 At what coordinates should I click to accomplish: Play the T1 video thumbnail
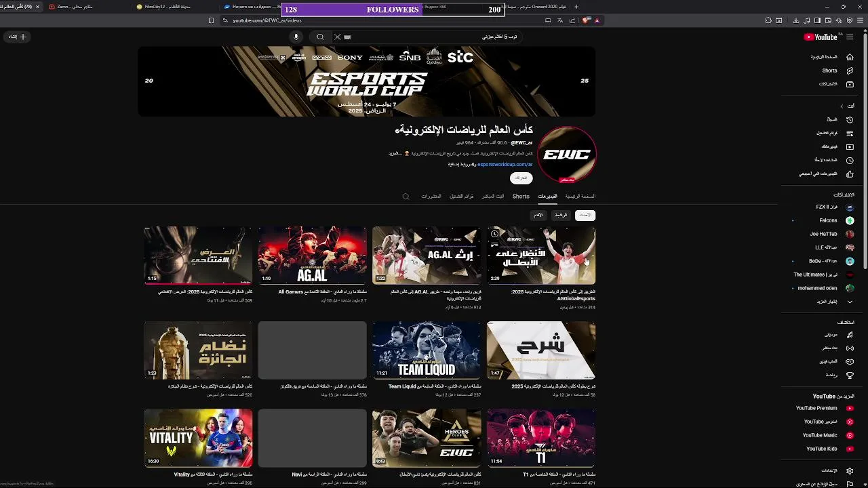[x=541, y=438]
